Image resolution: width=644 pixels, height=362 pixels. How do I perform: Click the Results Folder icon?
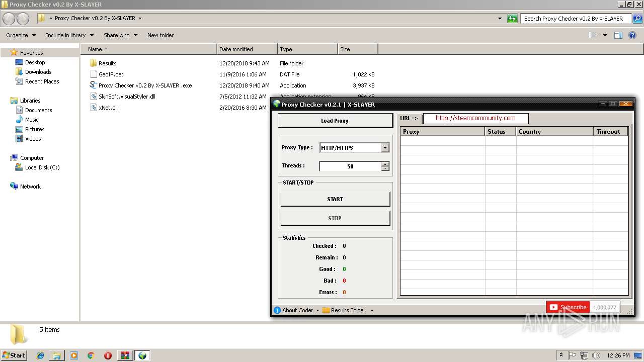click(x=326, y=310)
